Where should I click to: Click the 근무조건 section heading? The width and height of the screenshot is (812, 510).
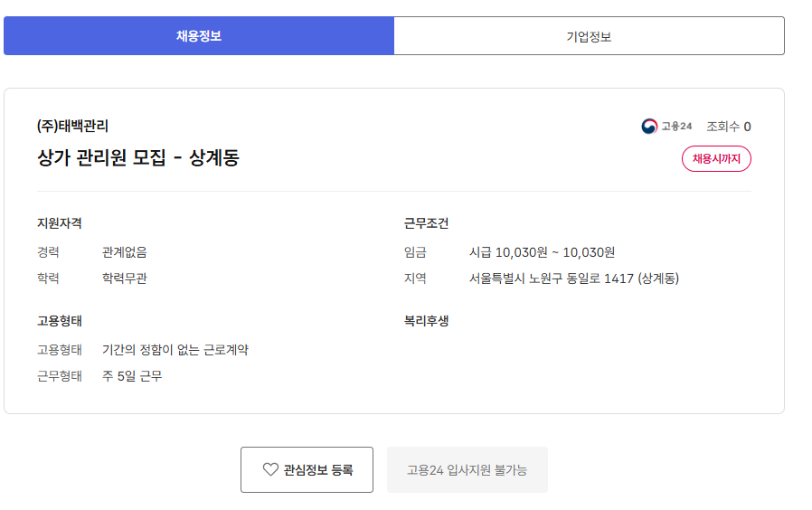coord(426,223)
